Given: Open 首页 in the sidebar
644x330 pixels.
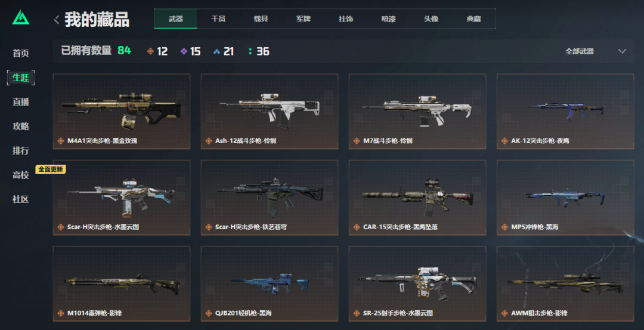Looking at the screenshot, I should coord(20,53).
